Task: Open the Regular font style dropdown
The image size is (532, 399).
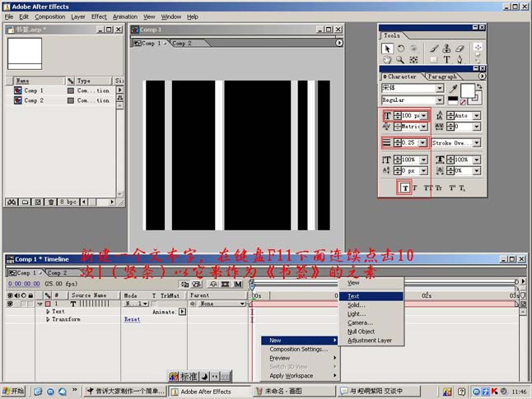Action: [x=440, y=100]
